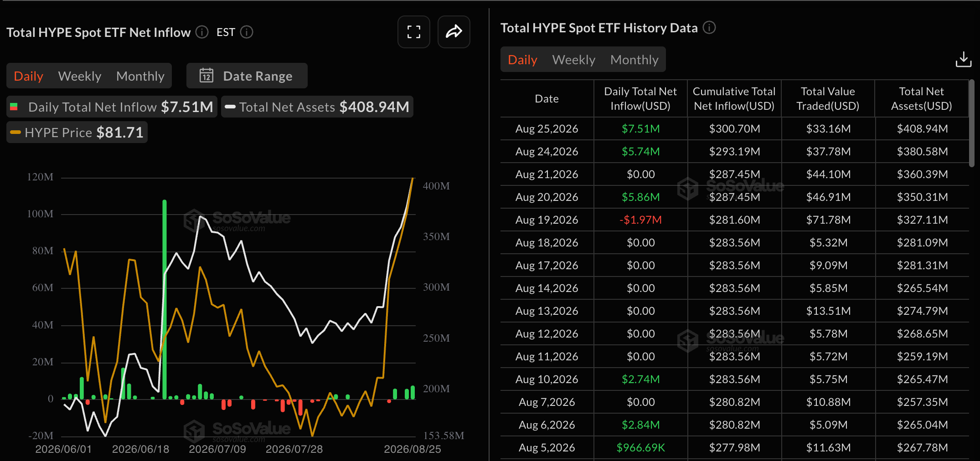Click the $9.09M value traded cell
Viewport: 980px width, 461px height.
[828, 265]
